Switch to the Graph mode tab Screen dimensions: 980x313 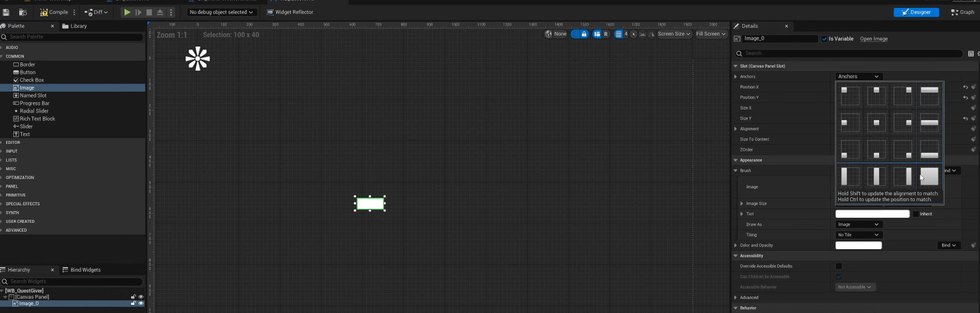[x=963, y=12]
